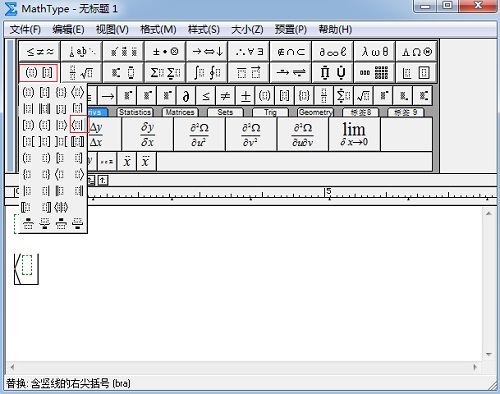
Task: Open the labeled arrow templates palette
Action: [x=291, y=73]
